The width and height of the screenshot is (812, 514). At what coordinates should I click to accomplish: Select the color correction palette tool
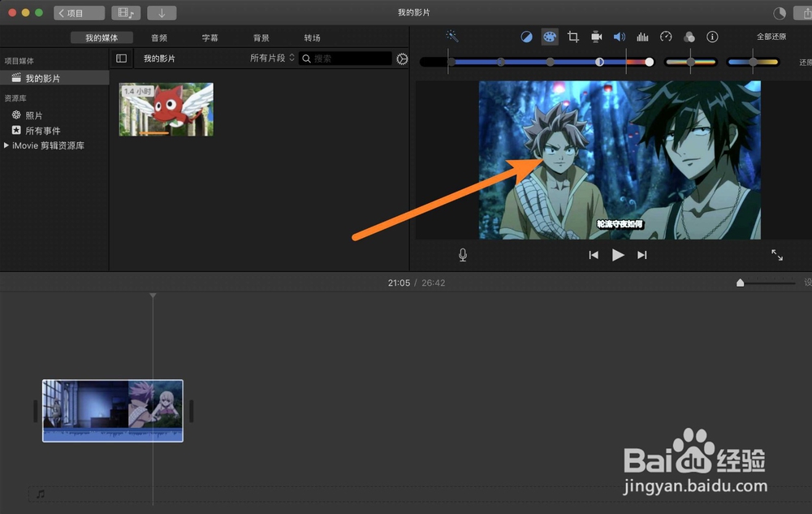[550, 36]
